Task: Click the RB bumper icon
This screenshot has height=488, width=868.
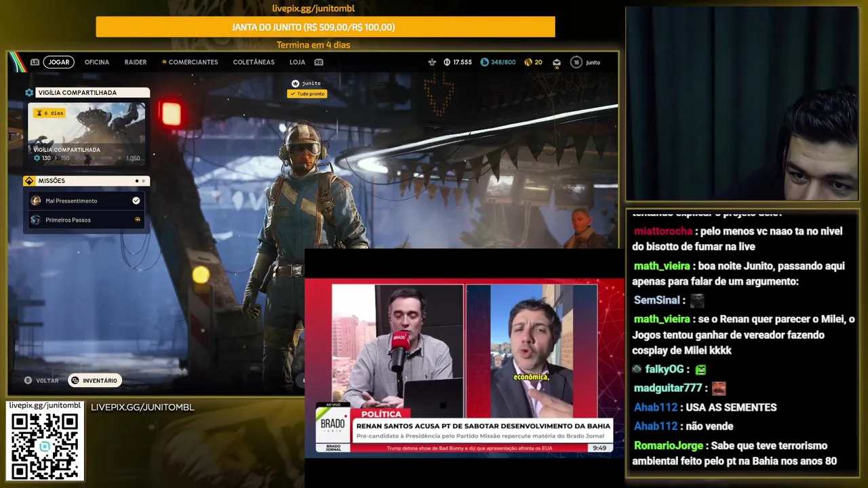Action: (319, 62)
